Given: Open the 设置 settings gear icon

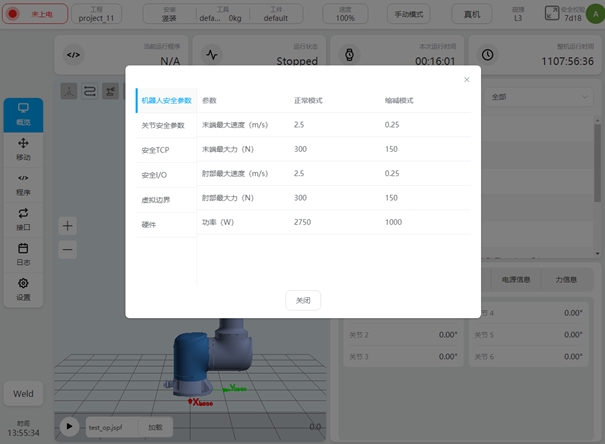Looking at the screenshot, I should pyautogui.click(x=23, y=288).
